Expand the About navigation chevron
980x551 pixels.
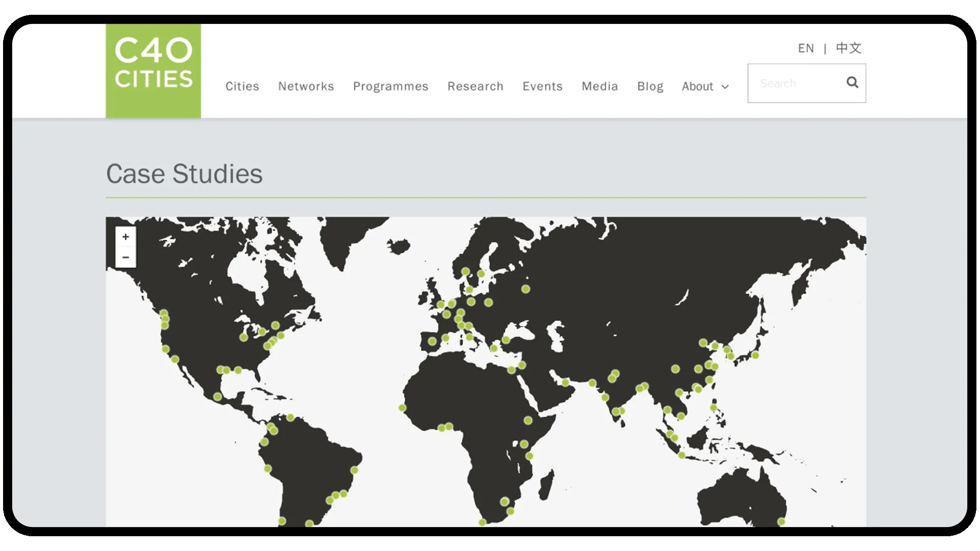[x=726, y=87]
